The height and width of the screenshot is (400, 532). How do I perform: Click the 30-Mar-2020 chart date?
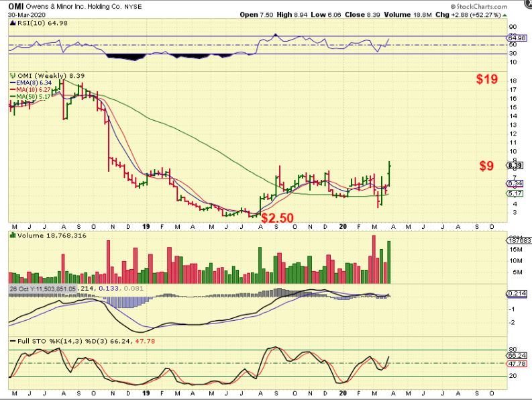27,15
